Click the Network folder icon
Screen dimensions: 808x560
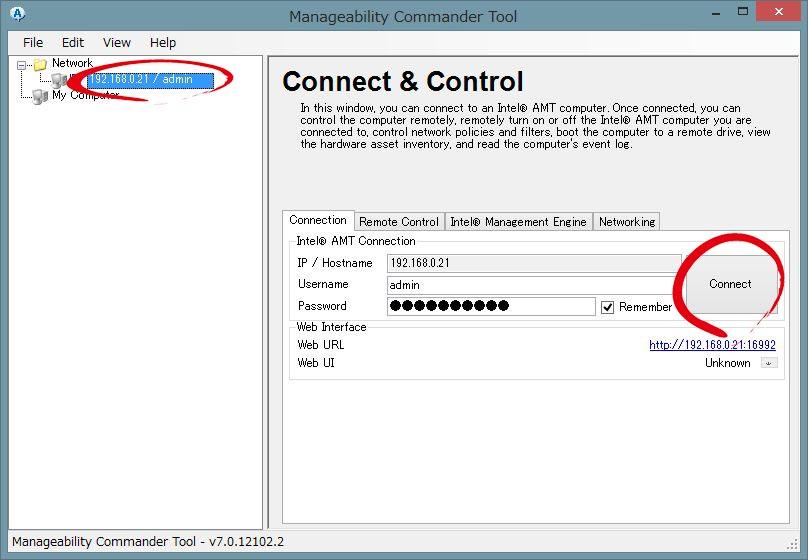click(40, 64)
